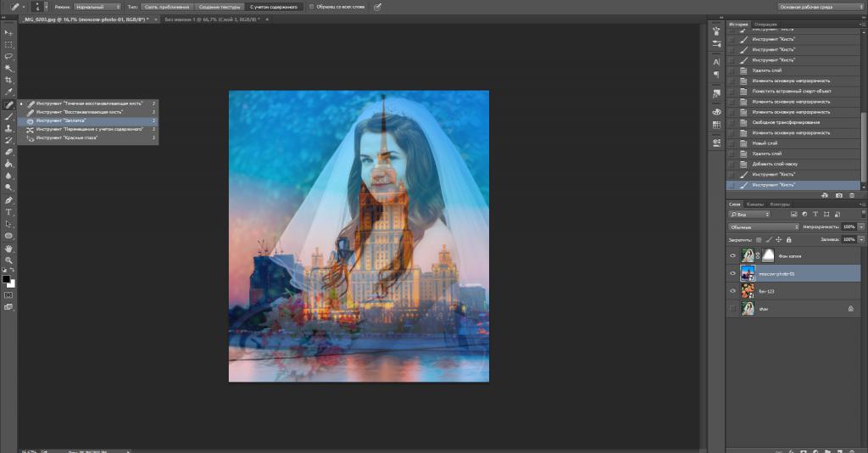Select the Clone Stamp tool

click(x=8, y=128)
